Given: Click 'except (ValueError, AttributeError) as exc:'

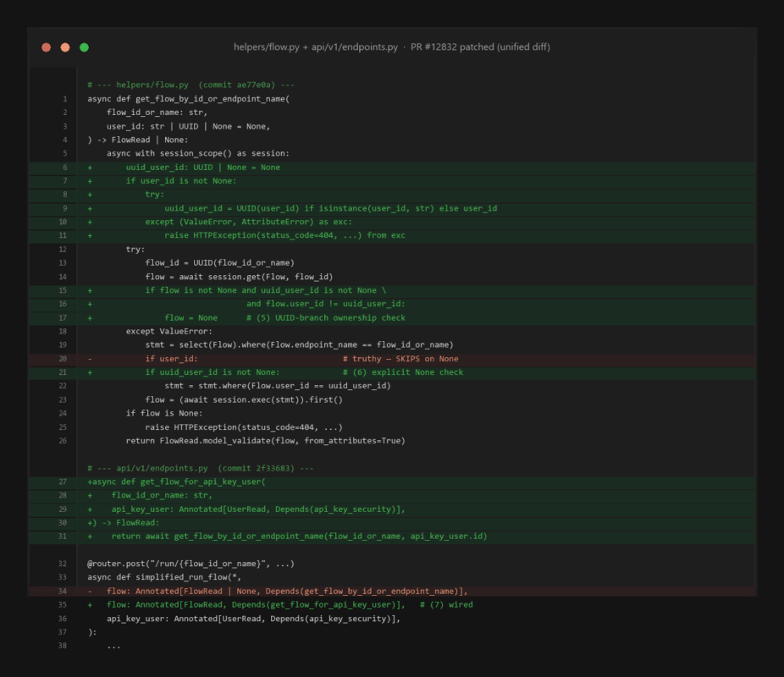Looking at the screenshot, I should [x=249, y=222].
